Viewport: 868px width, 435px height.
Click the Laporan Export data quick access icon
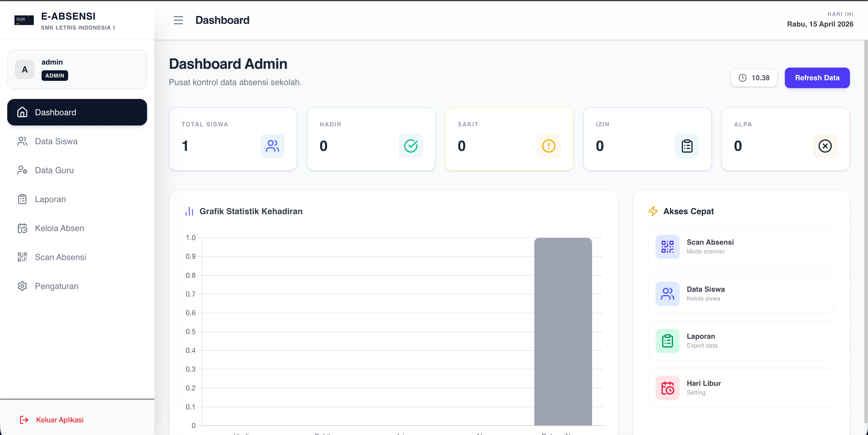click(667, 341)
